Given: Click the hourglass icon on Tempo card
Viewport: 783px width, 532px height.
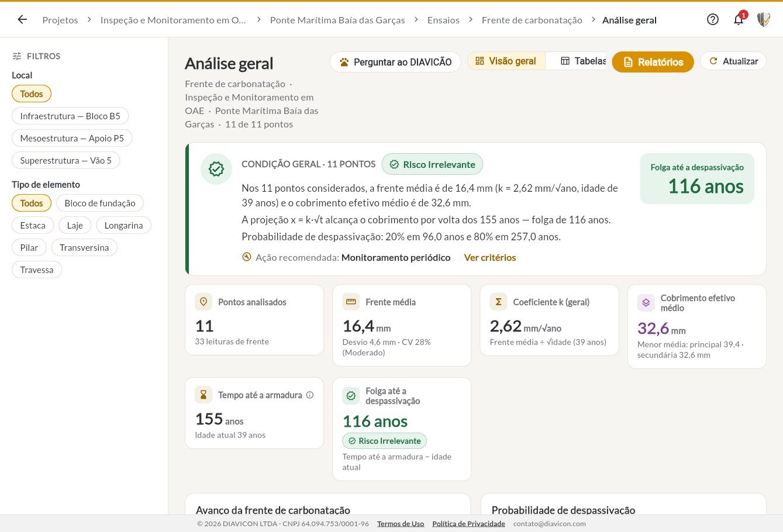Looking at the screenshot, I should 203,395.
